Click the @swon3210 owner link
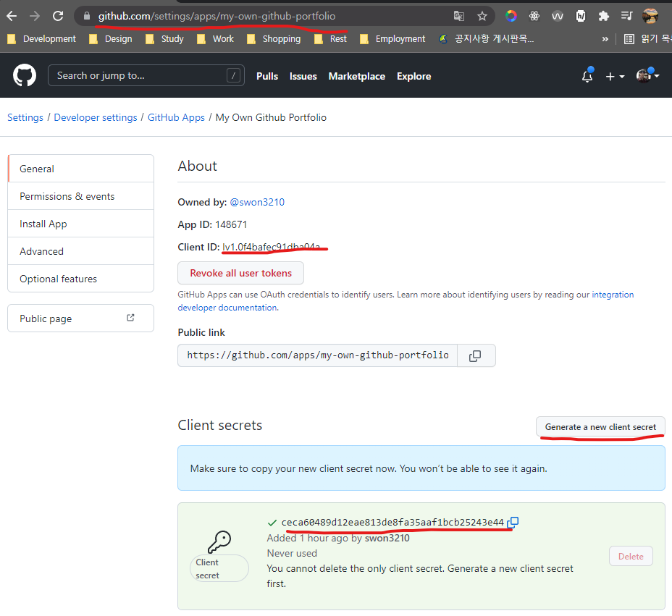672x616 pixels. 257,202
